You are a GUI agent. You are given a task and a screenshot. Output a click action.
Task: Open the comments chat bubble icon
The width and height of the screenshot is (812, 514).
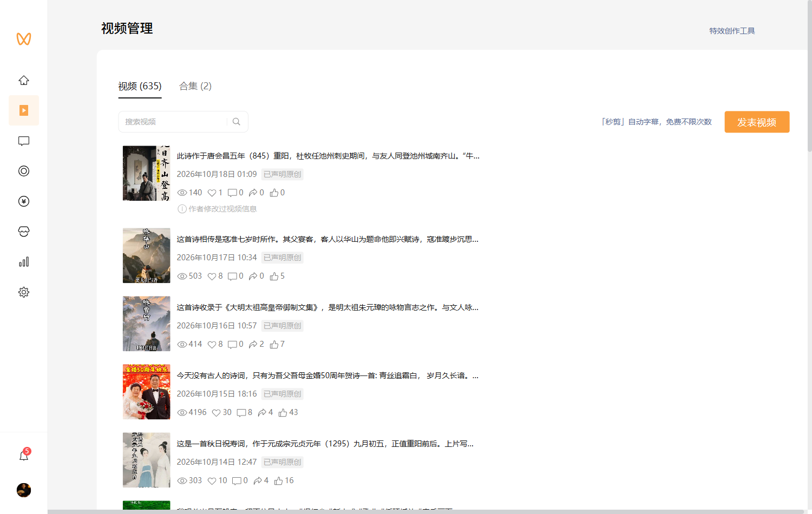(24, 141)
